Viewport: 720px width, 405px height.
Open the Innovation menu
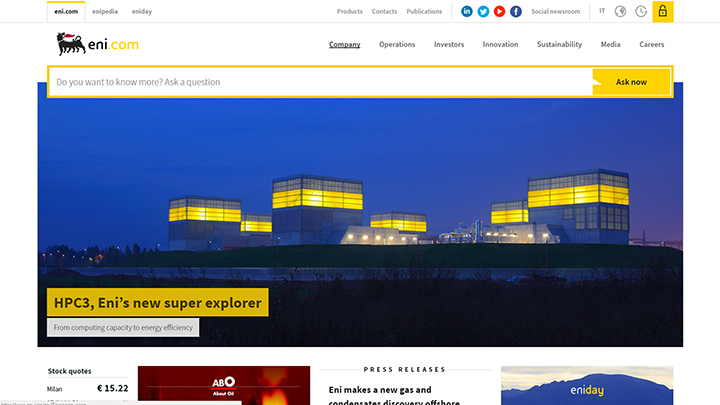pyautogui.click(x=500, y=45)
